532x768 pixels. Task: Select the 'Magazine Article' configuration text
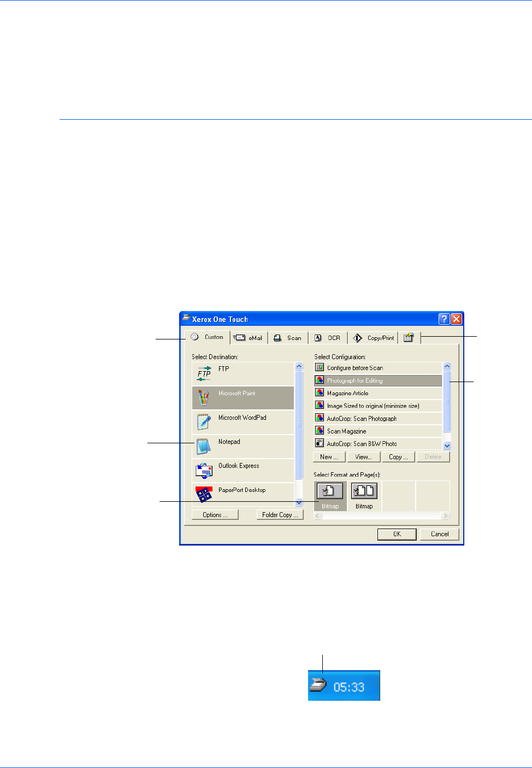[x=348, y=393]
